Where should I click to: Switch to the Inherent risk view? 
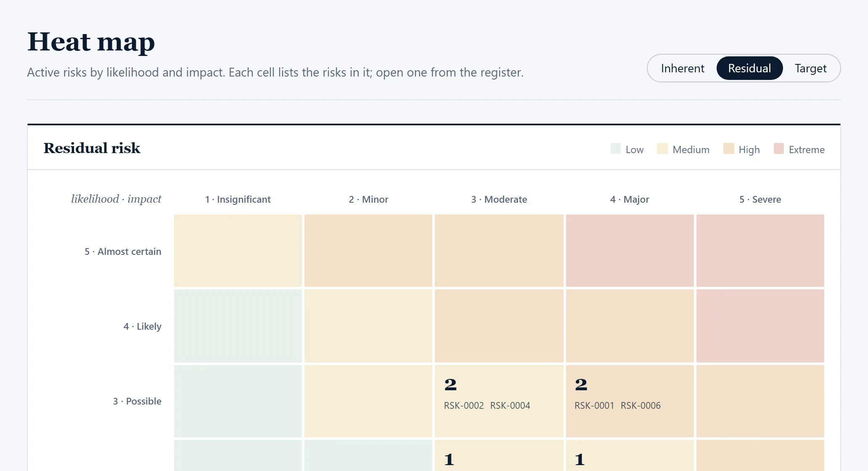[682, 68]
